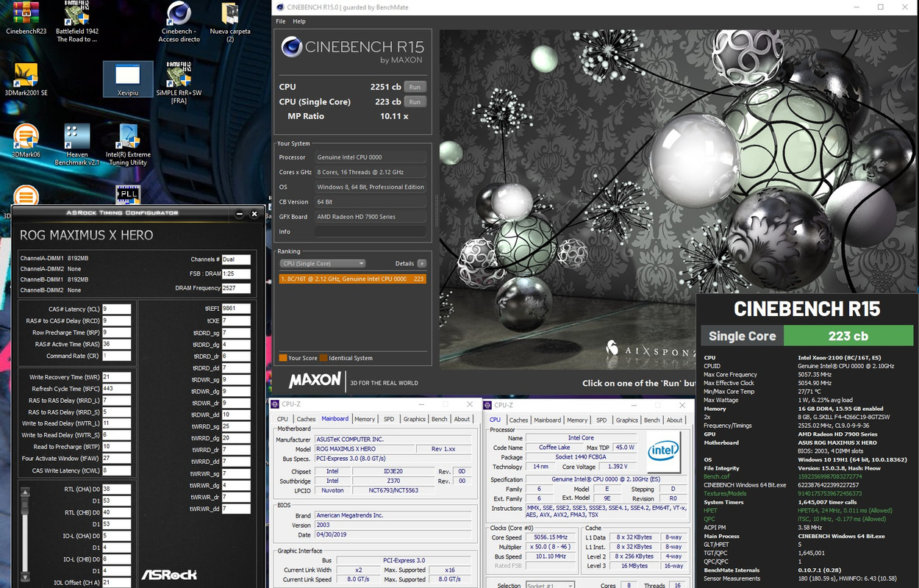Select the 3DMark2001 SE desktop icon
This screenshot has width=919, height=588.
point(26,79)
